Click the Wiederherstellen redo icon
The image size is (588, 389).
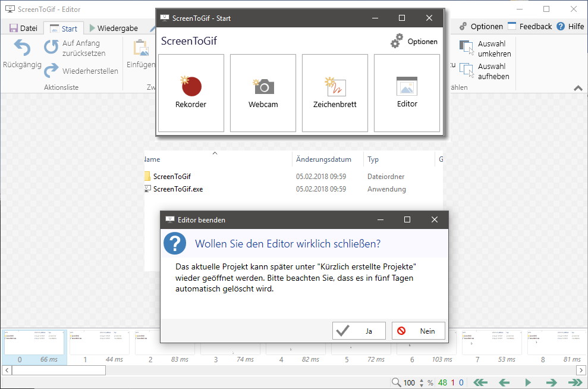click(51, 71)
